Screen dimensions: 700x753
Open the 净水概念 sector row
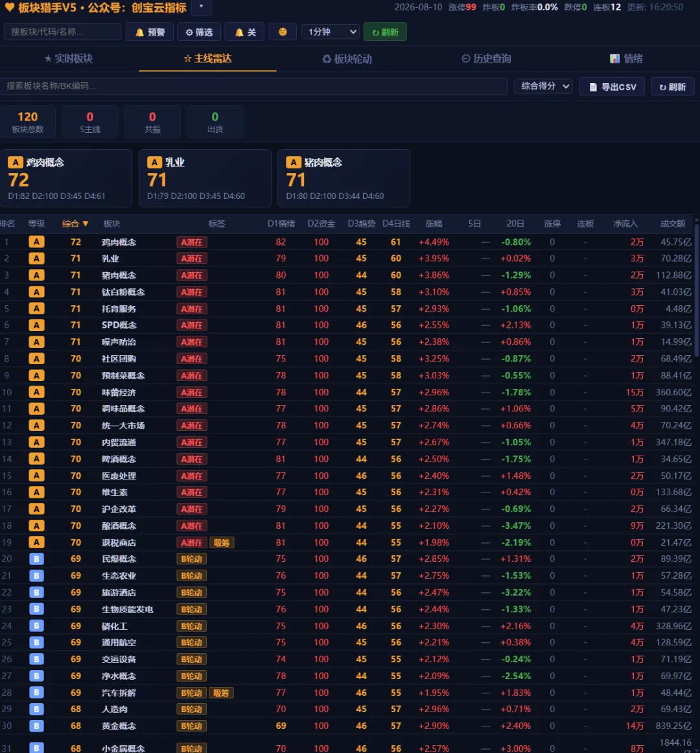(347, 676)
